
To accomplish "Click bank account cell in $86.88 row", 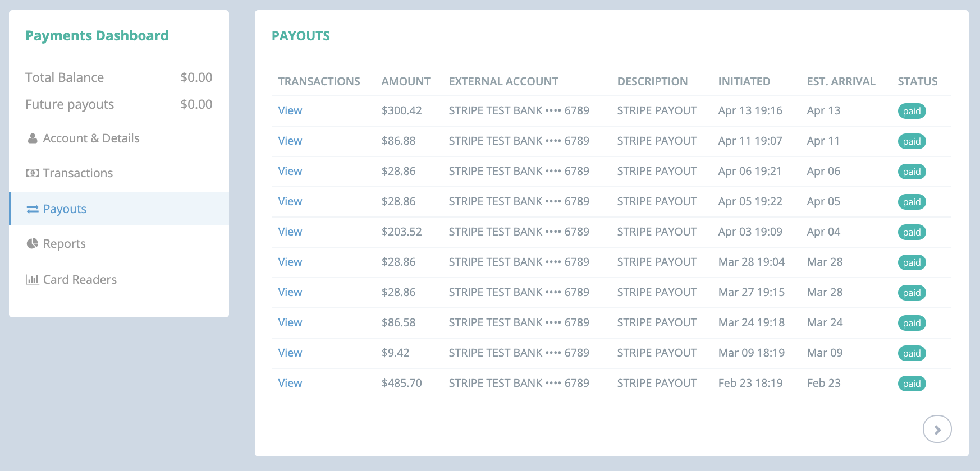I will pyautogui.click(x=519, y=141).
